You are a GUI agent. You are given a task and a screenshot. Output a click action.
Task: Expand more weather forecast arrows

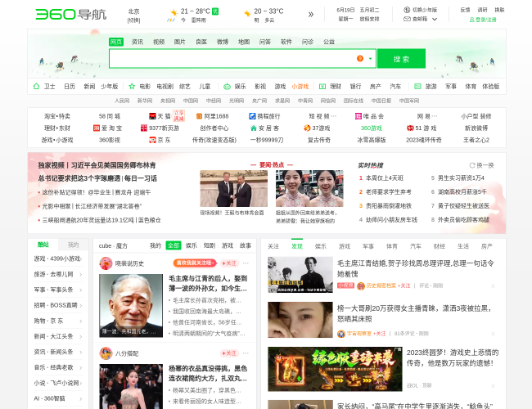tap(311, 14)
